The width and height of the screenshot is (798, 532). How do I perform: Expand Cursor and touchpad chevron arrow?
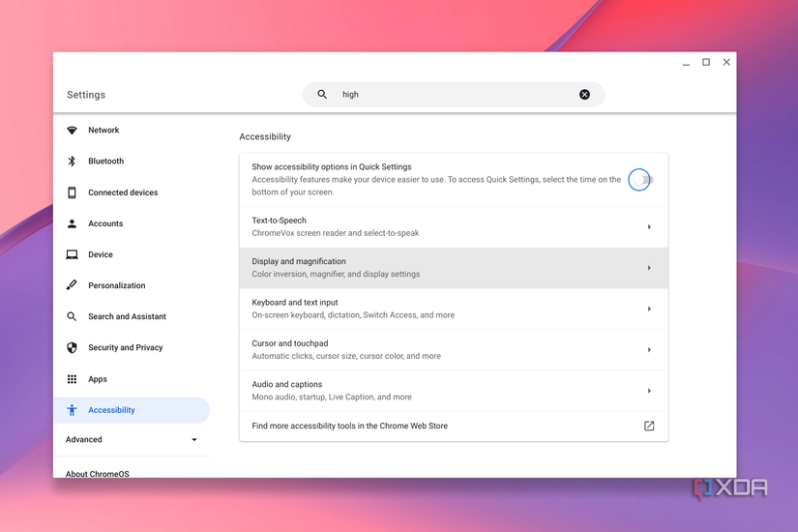[649, 350]
